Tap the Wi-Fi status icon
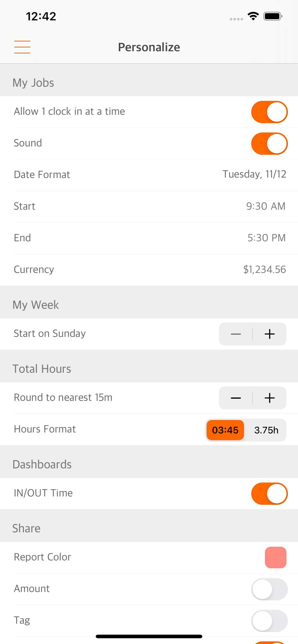The width and height of the screenshot is (298, 644). click(x=253, y=16)
